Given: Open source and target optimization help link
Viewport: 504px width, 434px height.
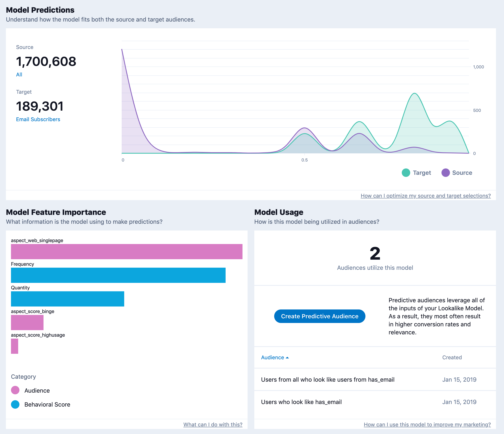Looking at the screenshot, I should tap(425, 196).
